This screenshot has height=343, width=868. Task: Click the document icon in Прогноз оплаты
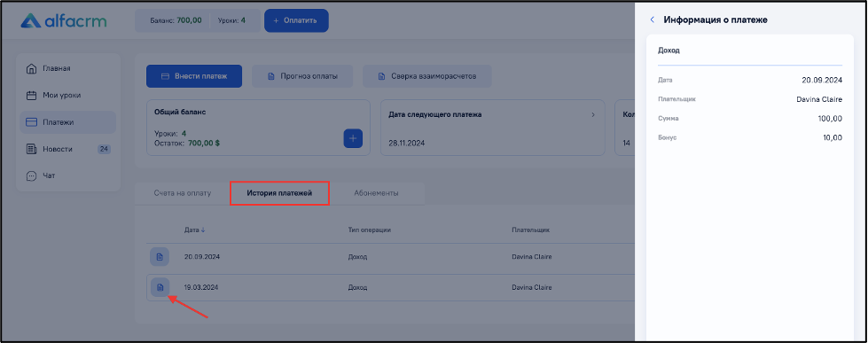pyautogui.click(x=270, y=76)
